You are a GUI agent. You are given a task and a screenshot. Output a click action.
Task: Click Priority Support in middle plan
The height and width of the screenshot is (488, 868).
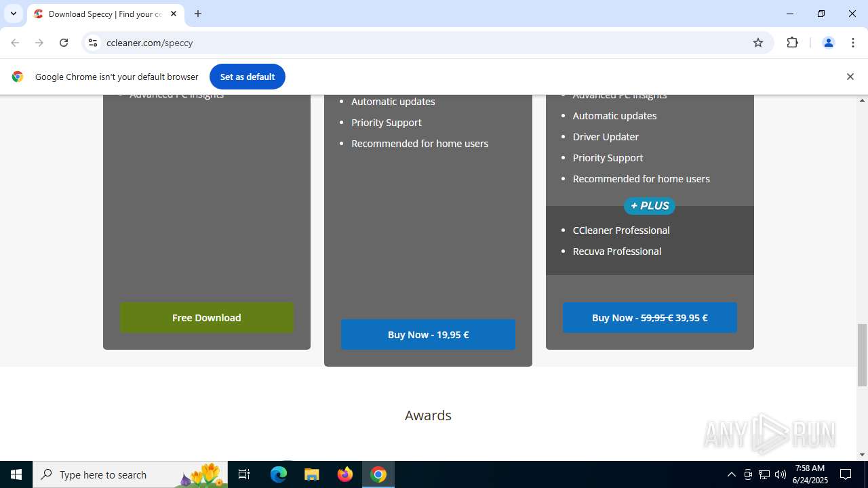click(x=387, y=123)
